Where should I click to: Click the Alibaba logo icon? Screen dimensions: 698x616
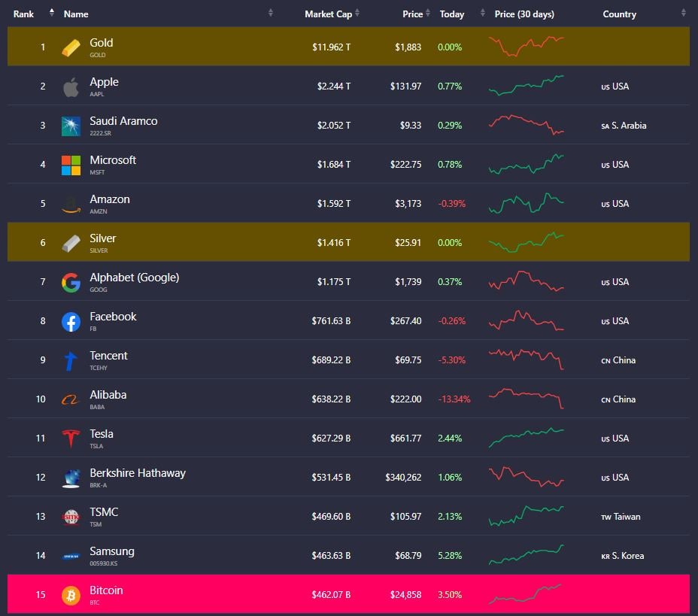71,400
